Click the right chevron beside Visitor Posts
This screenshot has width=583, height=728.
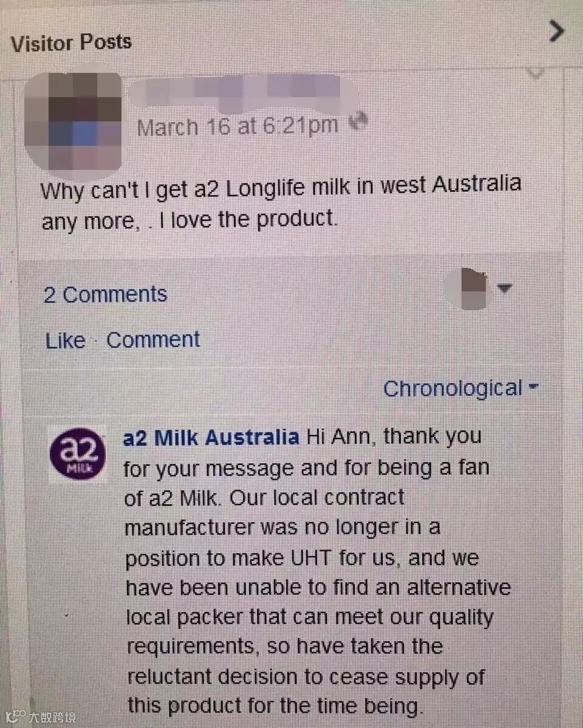pos(556,31)
